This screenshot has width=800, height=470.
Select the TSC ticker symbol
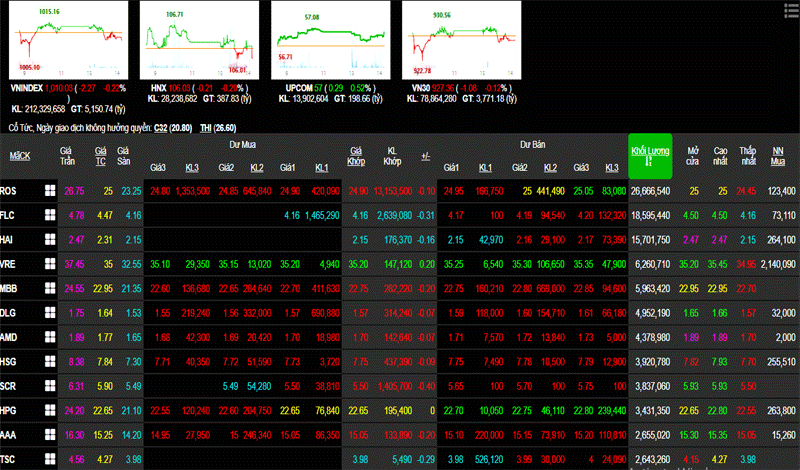coord(7,459)
